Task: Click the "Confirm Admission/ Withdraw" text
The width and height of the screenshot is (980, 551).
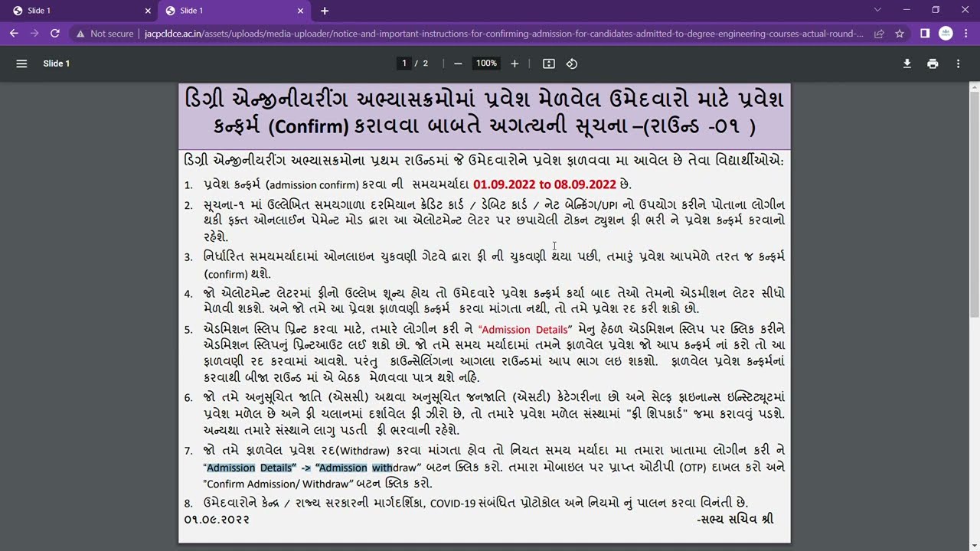Action: 279,484
